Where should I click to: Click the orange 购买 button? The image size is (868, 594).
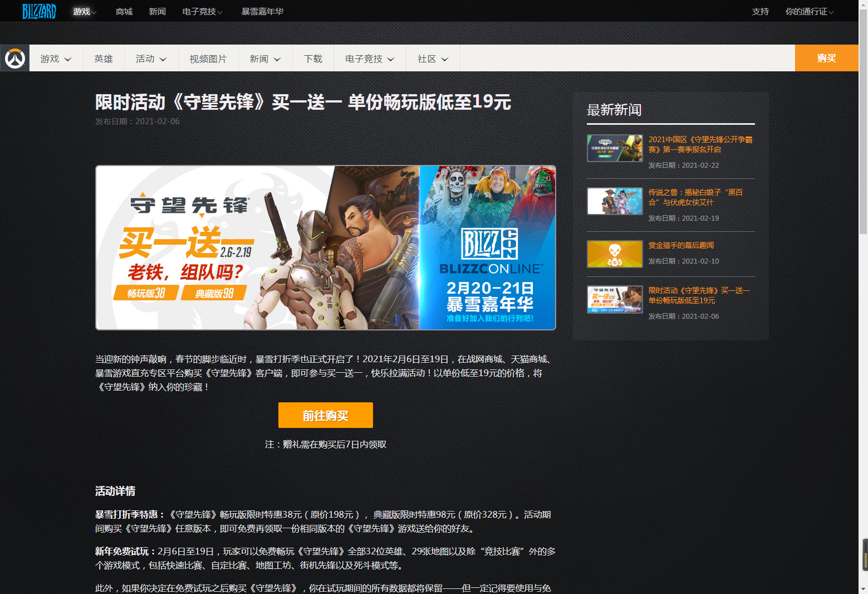click(x=826, y=58)
